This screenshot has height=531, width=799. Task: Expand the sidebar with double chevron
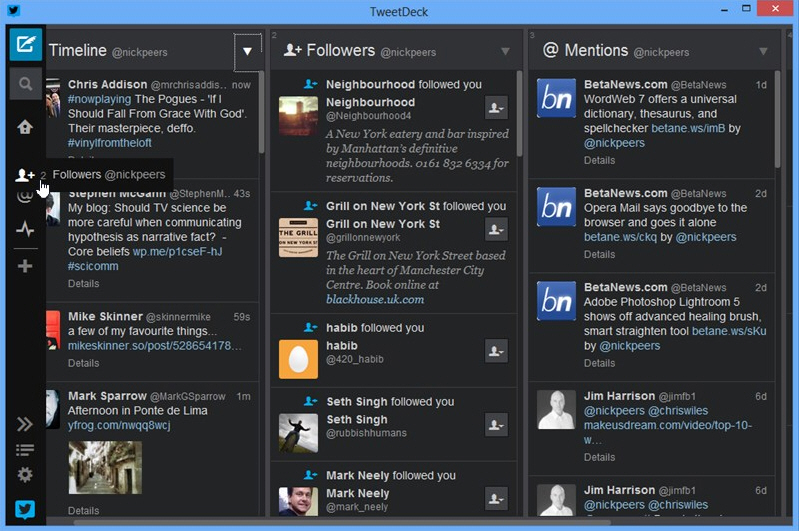24,424
